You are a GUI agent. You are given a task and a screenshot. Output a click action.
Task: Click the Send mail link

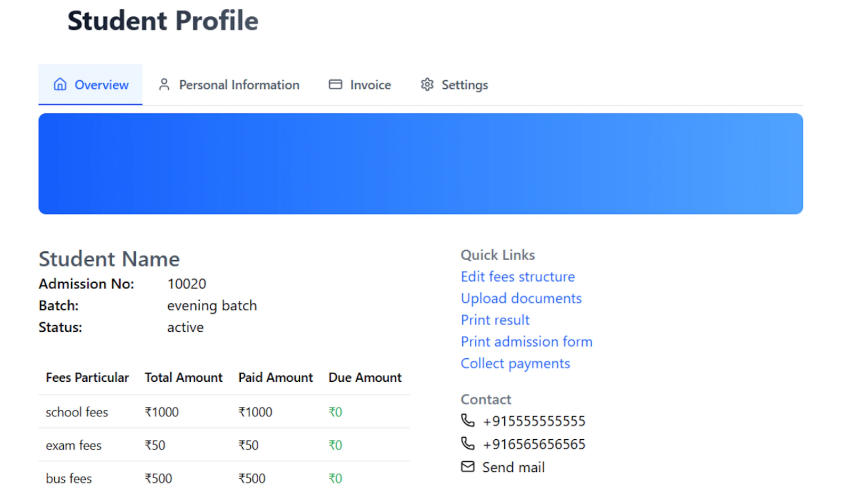pos(513,467)
